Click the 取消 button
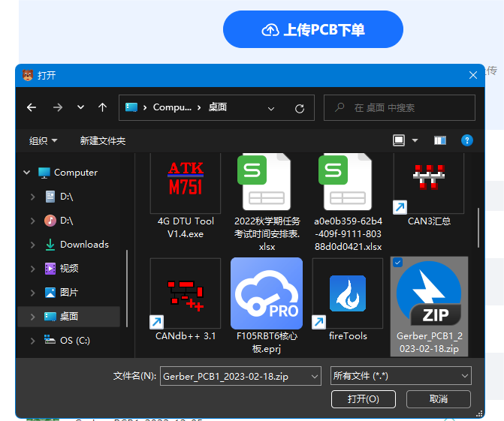Screen dimensions: 504x421 point(439,399)
